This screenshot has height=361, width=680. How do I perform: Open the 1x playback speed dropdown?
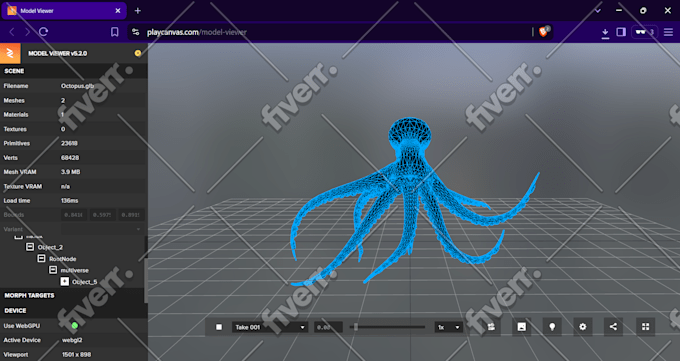coord(448,327)
